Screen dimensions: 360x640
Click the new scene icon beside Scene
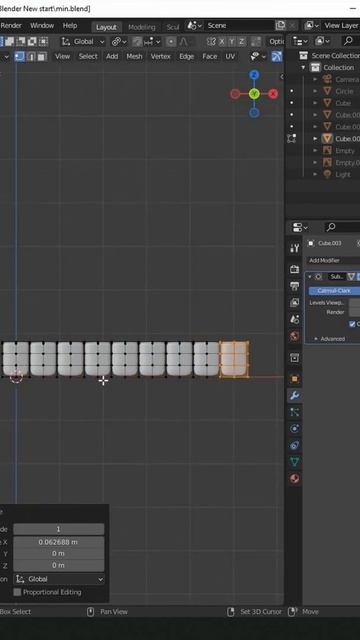(280, 25)
